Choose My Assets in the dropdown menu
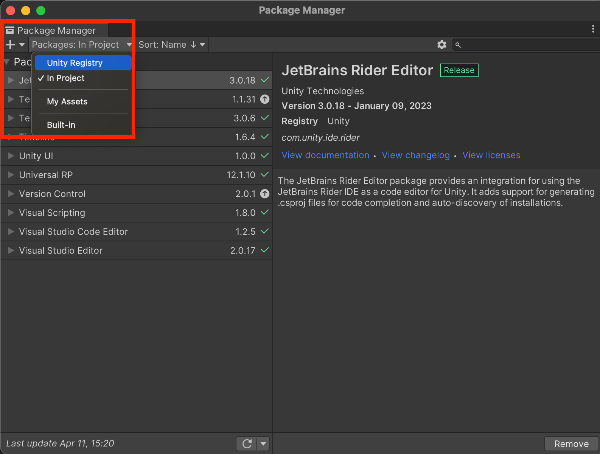The image size is (600, 454). tap(83, 101)
